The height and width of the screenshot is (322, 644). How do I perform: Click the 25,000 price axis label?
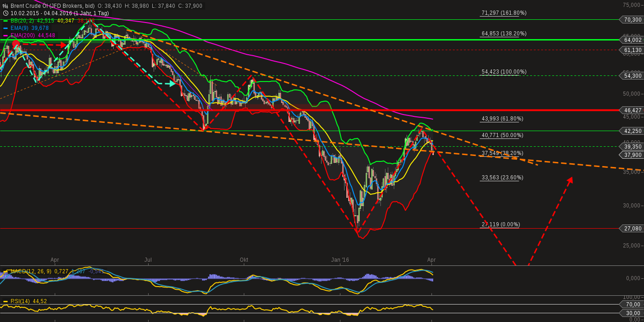[x=632, y=246]
